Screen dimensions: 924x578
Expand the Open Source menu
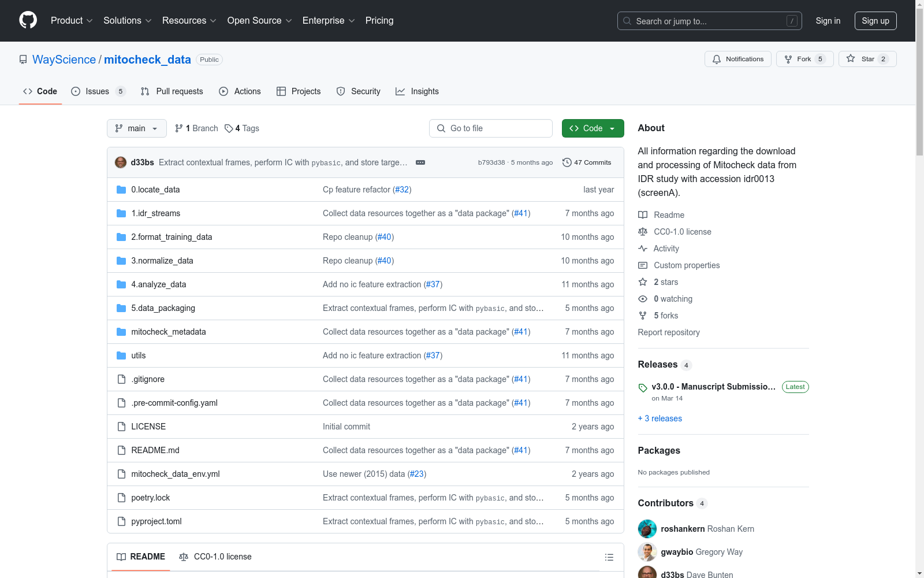click(260, 21)
